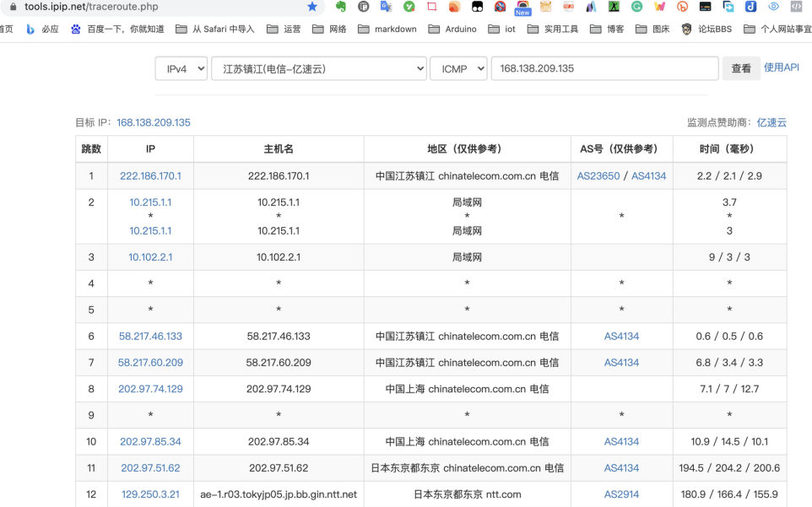Open the IPv4 protocol dropdown
Screen dimensions: 812x507
tap(181, 68)
